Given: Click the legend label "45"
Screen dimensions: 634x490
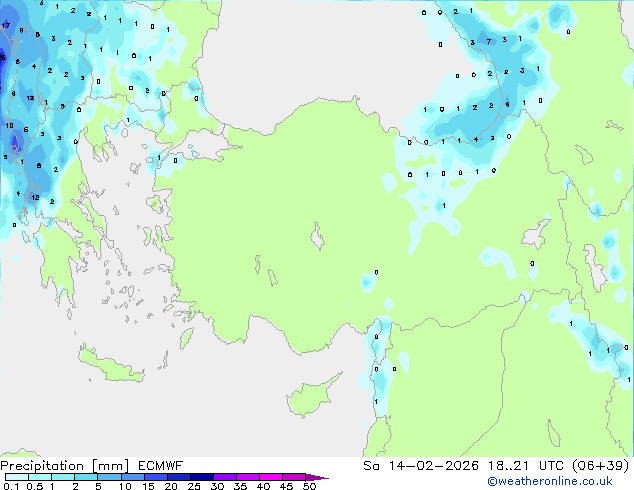Looking at the screenshot, I should pyautogui.click(x=286, y=486).
